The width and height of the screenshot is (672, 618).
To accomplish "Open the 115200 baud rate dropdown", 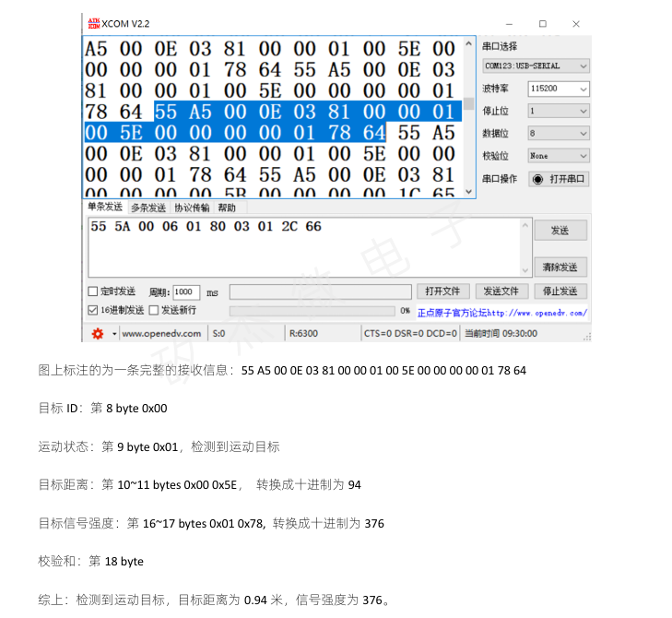I will 559,89.
